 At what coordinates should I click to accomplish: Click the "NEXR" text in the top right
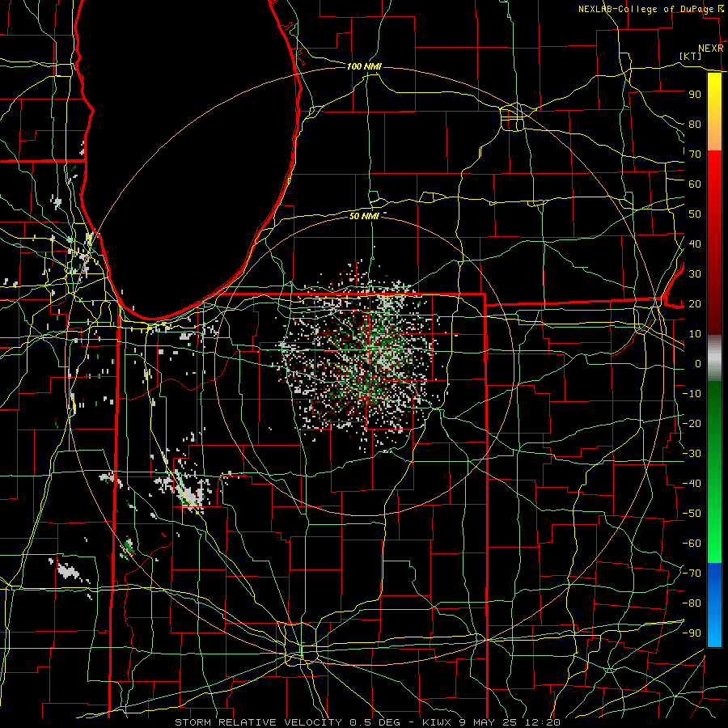pyautogui.click(x=711, y=49)
